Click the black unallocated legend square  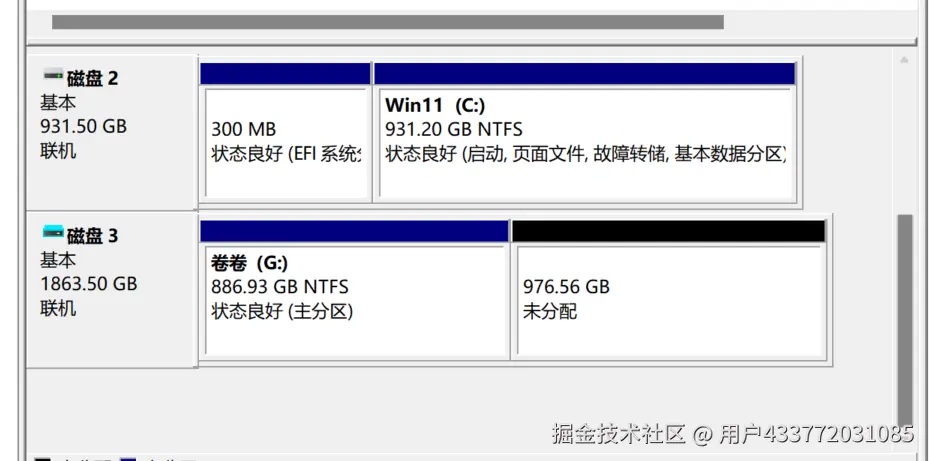click(42, 459)
